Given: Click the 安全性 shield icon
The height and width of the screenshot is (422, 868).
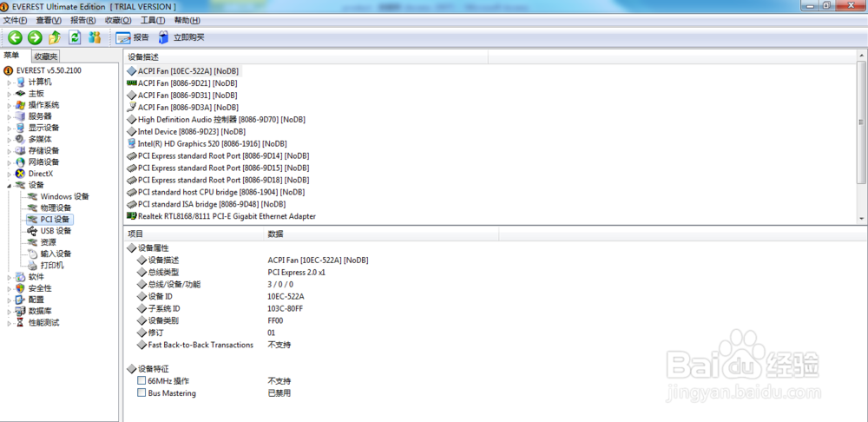Looking at the screenshot, I should click(x=20, y=288).
